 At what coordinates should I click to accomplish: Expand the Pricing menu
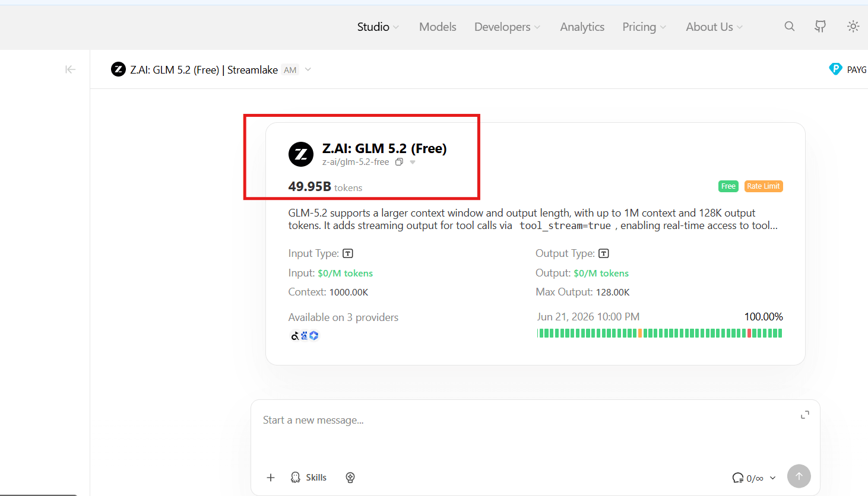(x=645, y=27)
